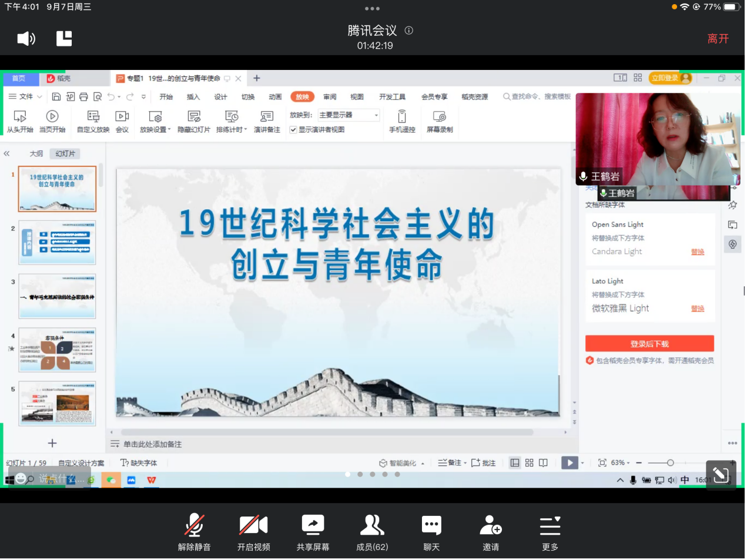This screenshot has height=560, width=747.
Task: Click the 查找命令 search field
Action: coord(537,96)
